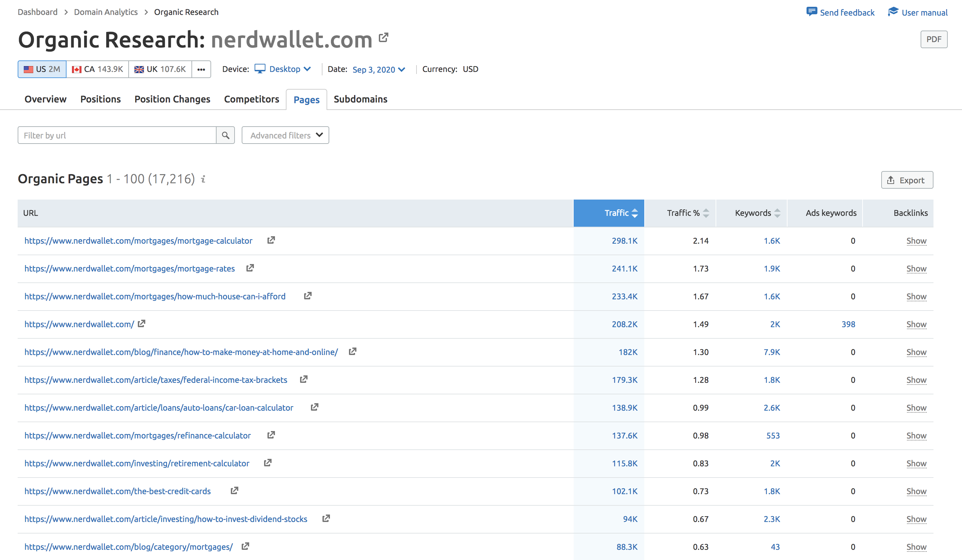962x560 pixels.
Task: Open federal-income-tax-brackets external link icon
Action: coord(303,379)
